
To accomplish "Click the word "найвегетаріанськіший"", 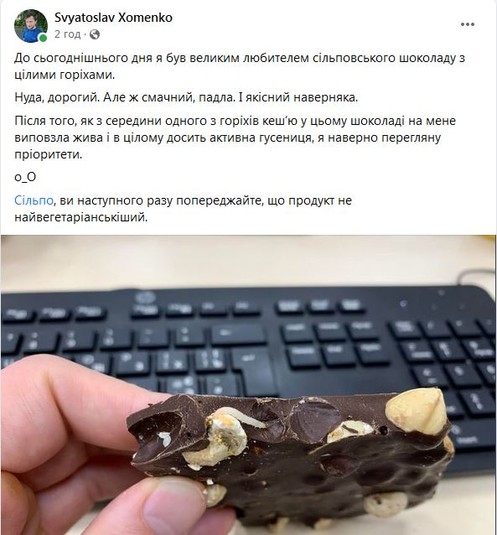I will [x=81, y=217].
